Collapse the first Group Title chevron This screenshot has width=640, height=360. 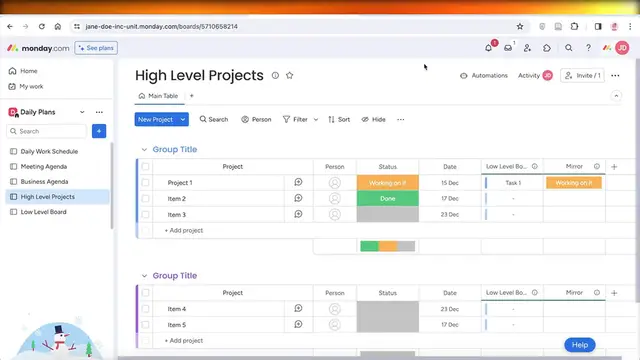click(144, 150)
